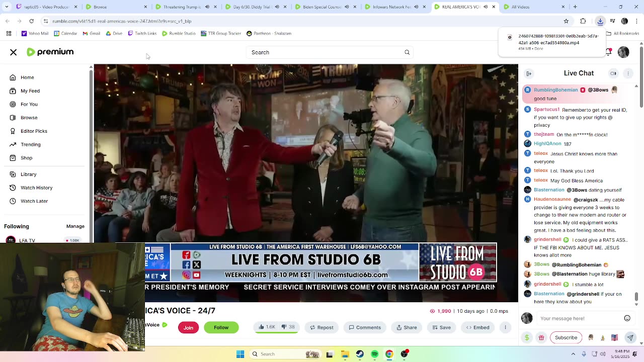This screenshot has height=362, width=644.
Task: Open Home in the sidebar
Action: pos(27,77)
